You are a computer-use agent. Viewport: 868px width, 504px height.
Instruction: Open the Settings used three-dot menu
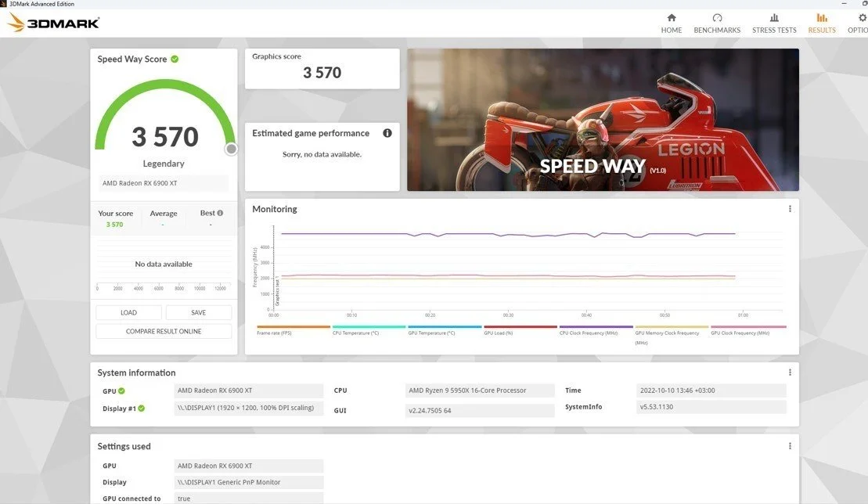pyautogui.click(x=790, y=446)
